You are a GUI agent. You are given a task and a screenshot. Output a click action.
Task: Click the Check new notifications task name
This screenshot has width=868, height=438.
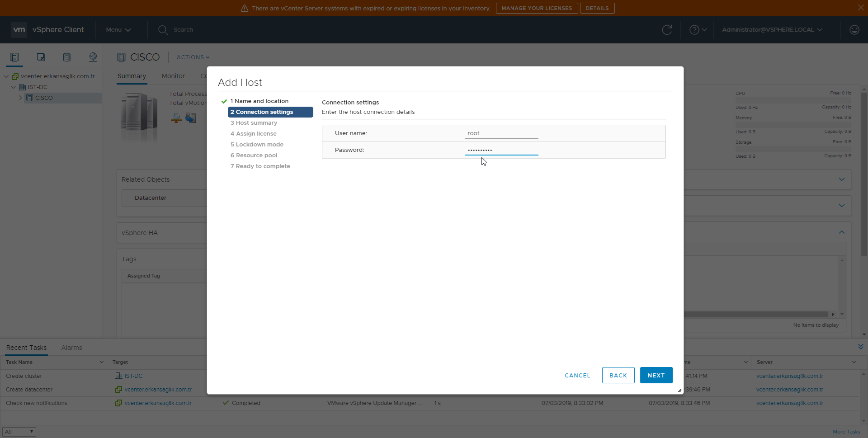pyautogui.click(x=37, y=403)
